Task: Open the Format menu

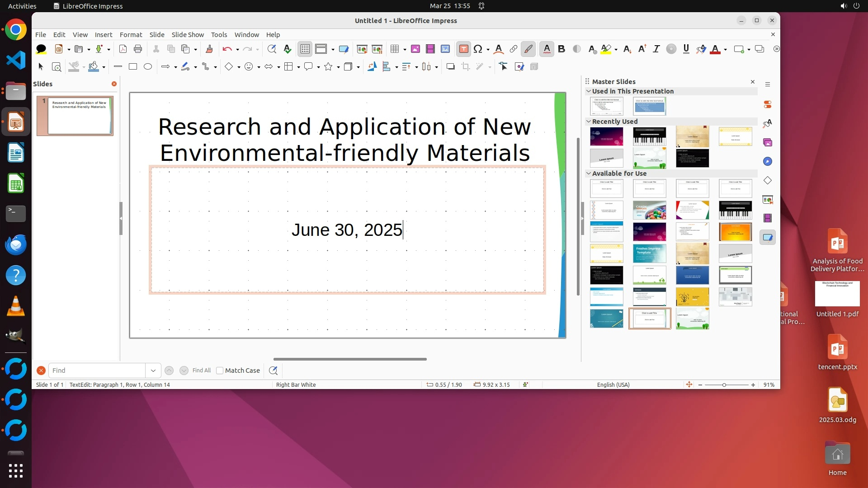Action: (x=131, y=34)
